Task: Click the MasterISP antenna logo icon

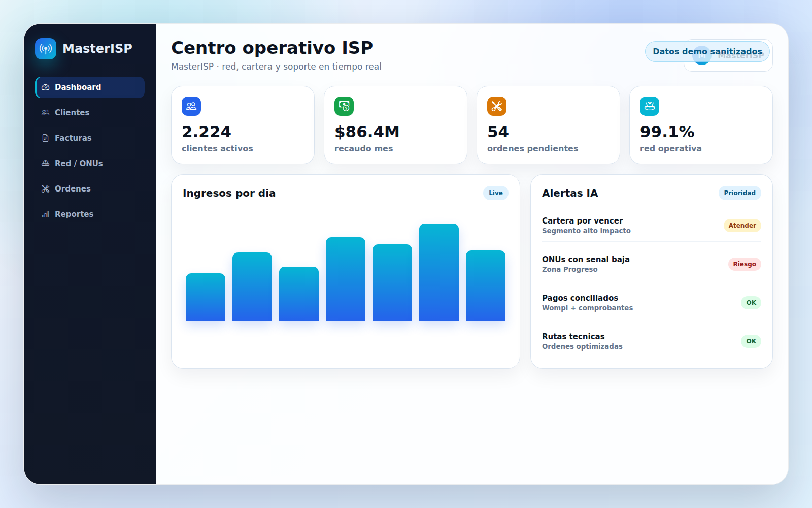Action: pos(46,49)
